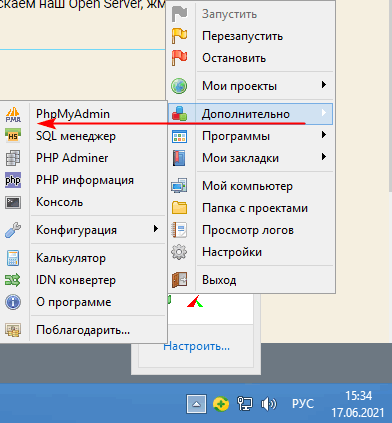Click the Мои закладки book icon

[179, 158]
